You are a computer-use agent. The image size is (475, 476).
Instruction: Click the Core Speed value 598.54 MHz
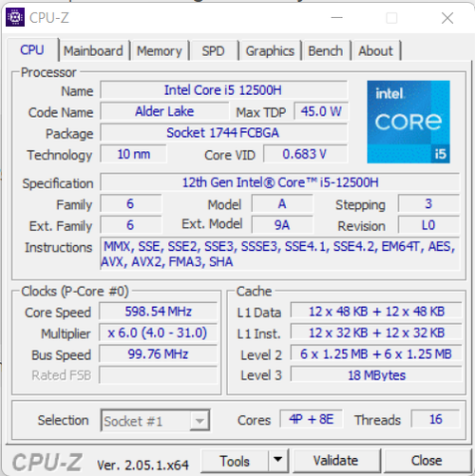tap(158, 312)
